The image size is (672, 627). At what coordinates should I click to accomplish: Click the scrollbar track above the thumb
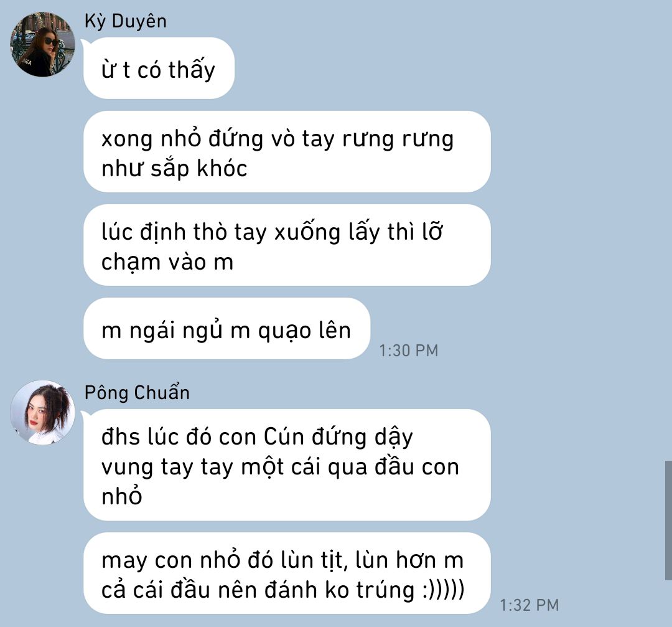(668, 232)
